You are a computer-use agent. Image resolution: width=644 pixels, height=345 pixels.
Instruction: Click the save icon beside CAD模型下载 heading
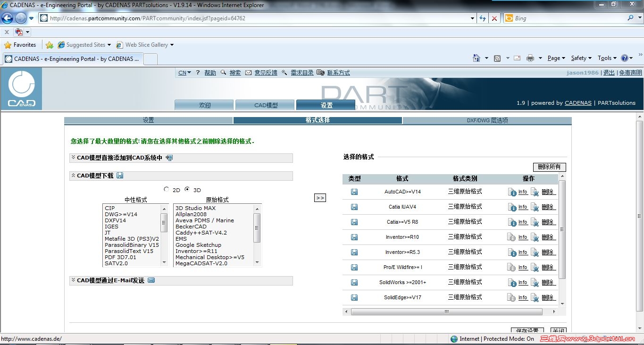(120, 176)
